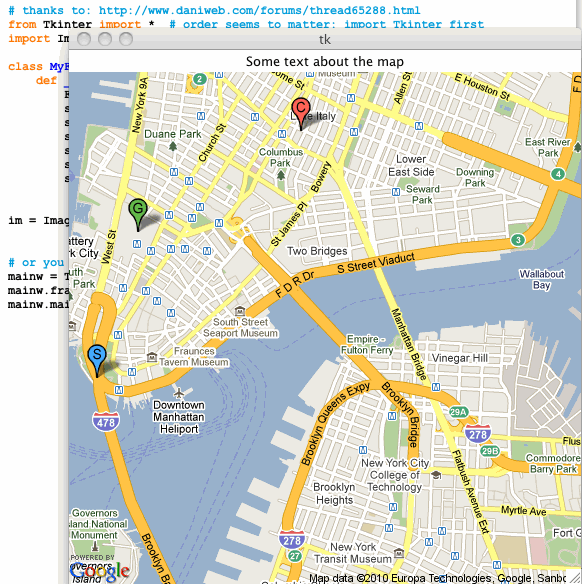Click the 'Brooklyn Heights' label
This screenshot has width=582, height=584.
(334, 493)
